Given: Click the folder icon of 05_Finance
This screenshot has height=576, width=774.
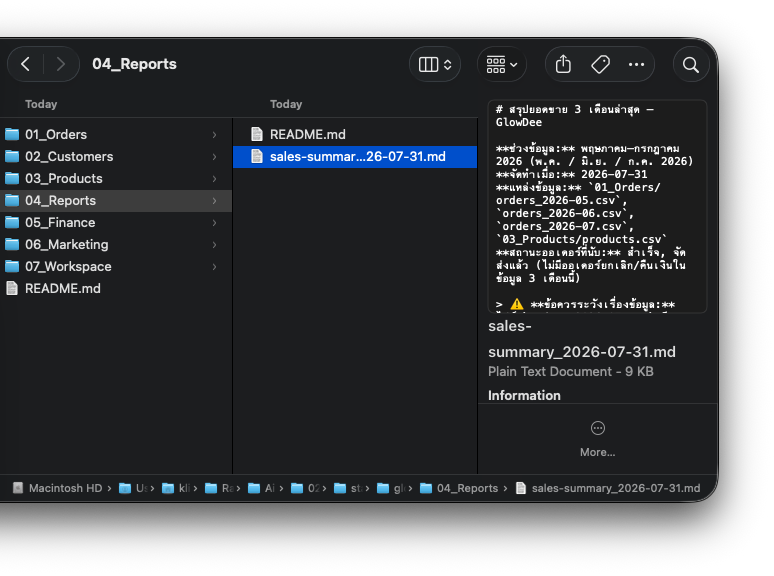Looking at the screenshot, I should tap(12, 223).
